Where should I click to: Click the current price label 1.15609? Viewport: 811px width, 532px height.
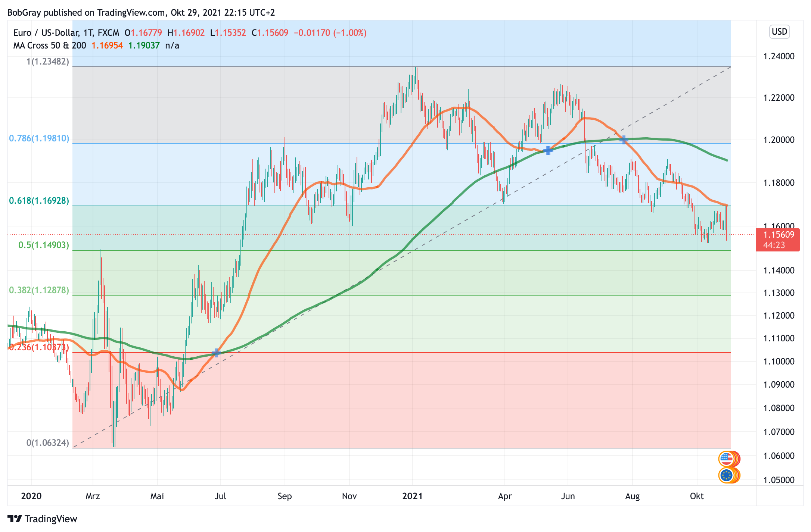pos(779,235)
